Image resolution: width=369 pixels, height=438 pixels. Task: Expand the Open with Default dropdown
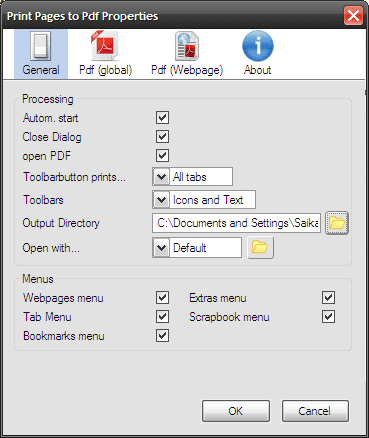197,248
